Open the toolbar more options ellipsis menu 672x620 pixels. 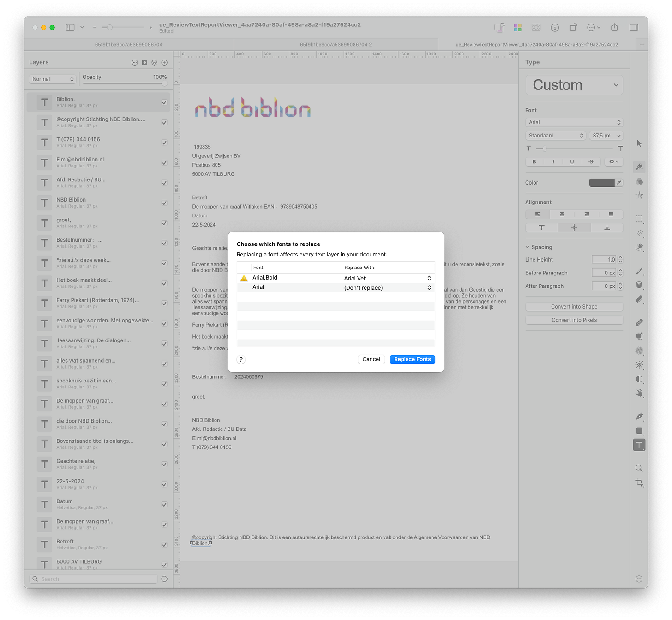click(x=594, y=28)
